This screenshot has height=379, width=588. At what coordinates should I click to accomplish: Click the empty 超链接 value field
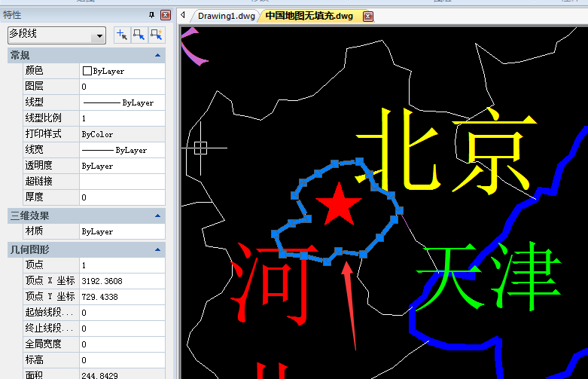pyautogui.click(x=122, y=182)
